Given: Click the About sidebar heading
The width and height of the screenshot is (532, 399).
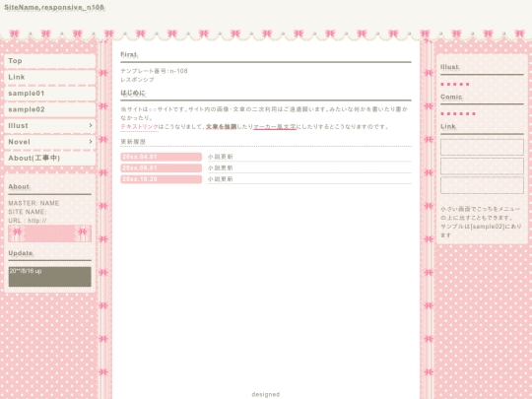Looking at the screenshot, I should 19,186.
